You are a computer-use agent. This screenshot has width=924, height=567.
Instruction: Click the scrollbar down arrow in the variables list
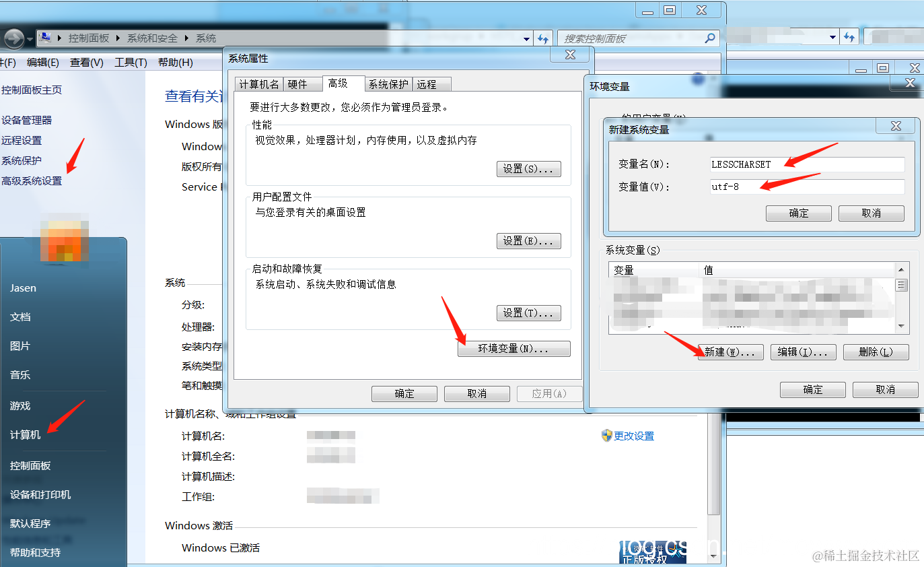[x=902, y=327]
